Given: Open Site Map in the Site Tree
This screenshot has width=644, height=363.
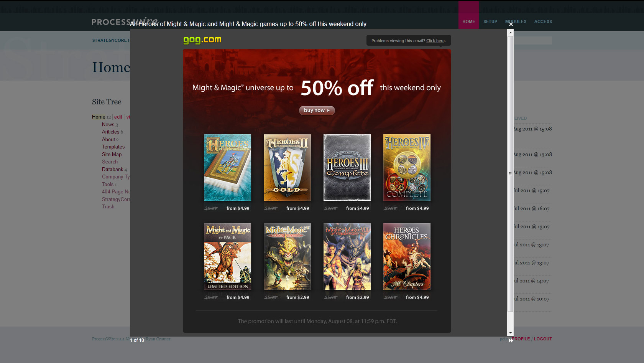Looking at the screenshot, I should click(x=112, y=154).
